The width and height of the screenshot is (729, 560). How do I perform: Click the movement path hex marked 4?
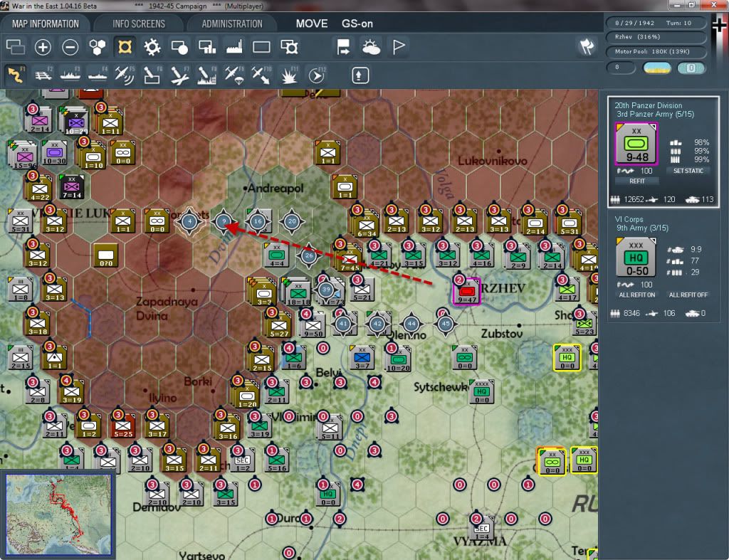[189, 221]
